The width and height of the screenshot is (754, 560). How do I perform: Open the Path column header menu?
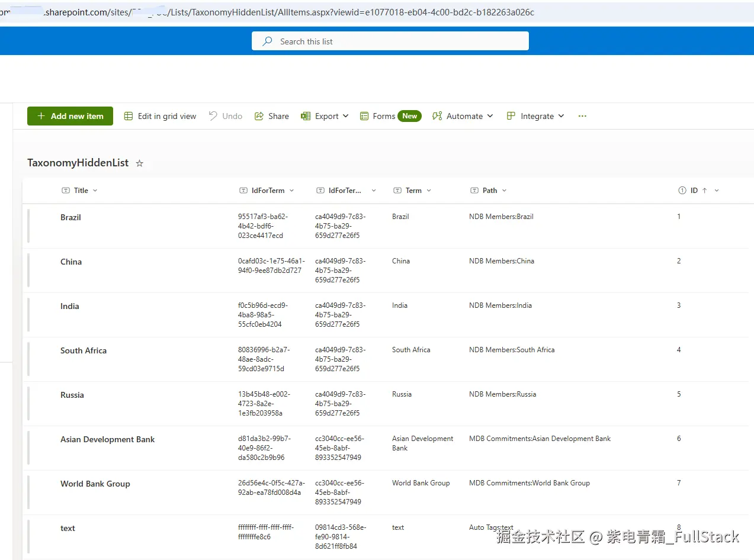[x=488, y=191]
